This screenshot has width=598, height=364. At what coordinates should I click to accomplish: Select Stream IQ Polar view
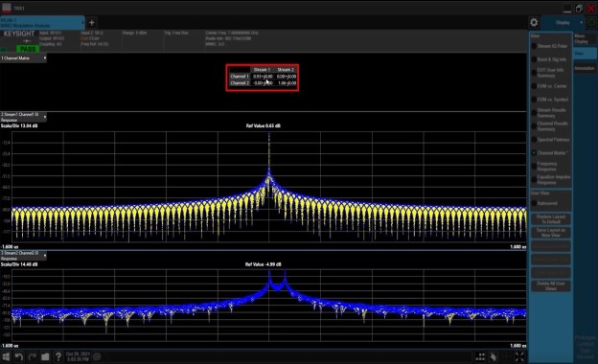click(549, 46)
